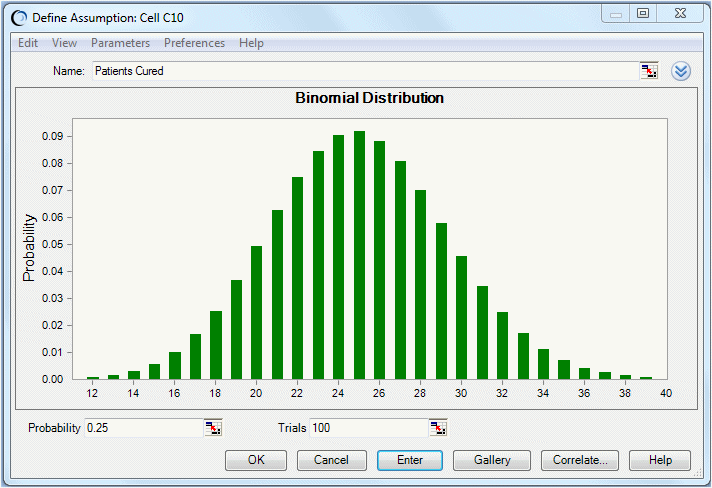
Task: Click cell reference icon beside Probability field
Action: [x=213, y=428]
